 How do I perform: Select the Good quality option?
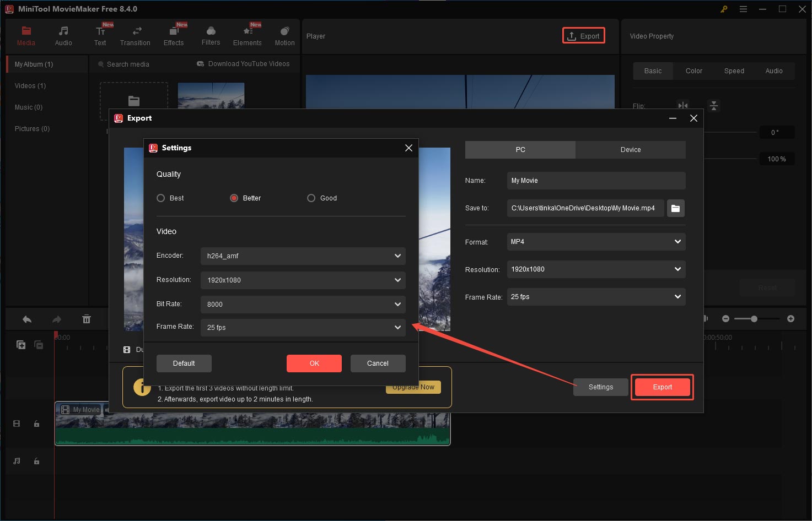311,198
